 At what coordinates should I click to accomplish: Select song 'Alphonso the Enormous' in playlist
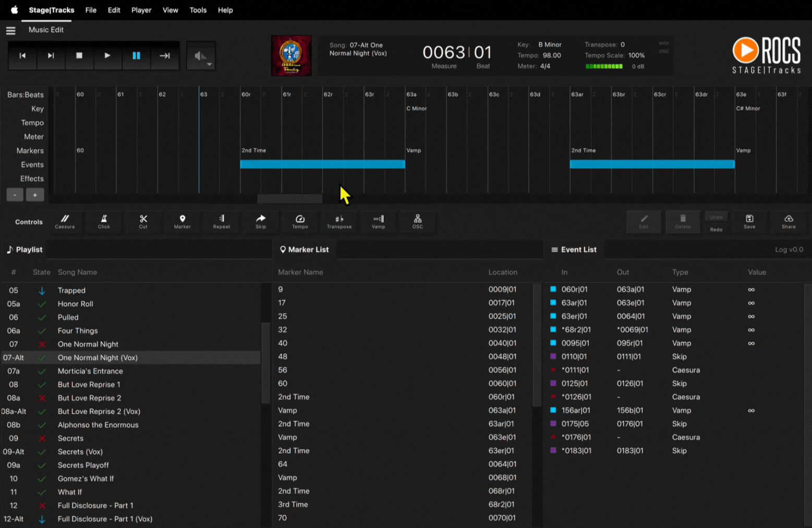[x=130, y=425]
